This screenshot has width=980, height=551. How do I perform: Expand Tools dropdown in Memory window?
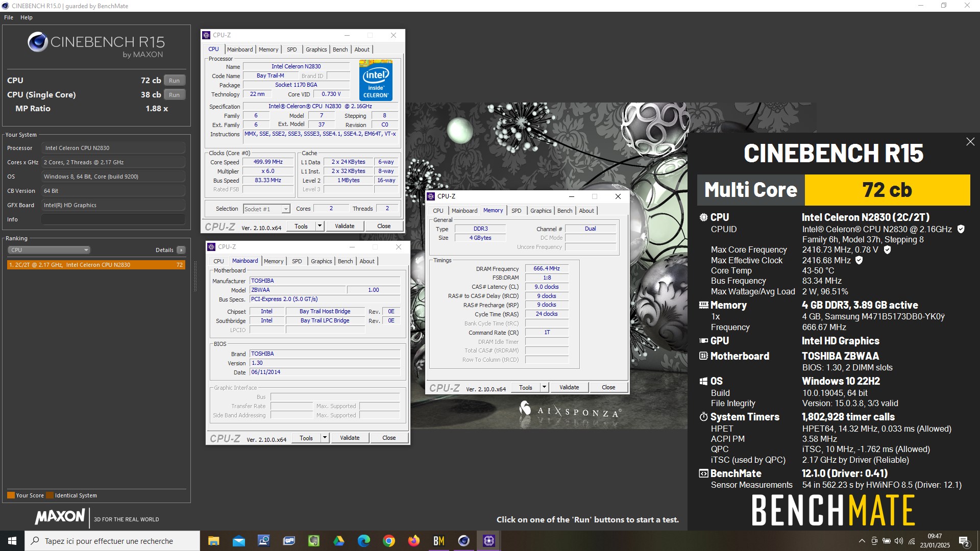click(545, 387)
